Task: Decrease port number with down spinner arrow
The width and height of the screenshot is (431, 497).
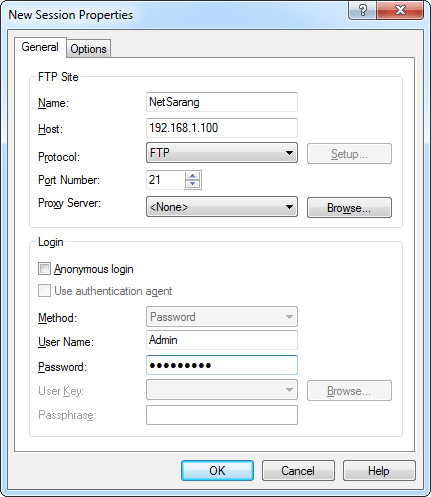Action: click(x=193, y=184)
